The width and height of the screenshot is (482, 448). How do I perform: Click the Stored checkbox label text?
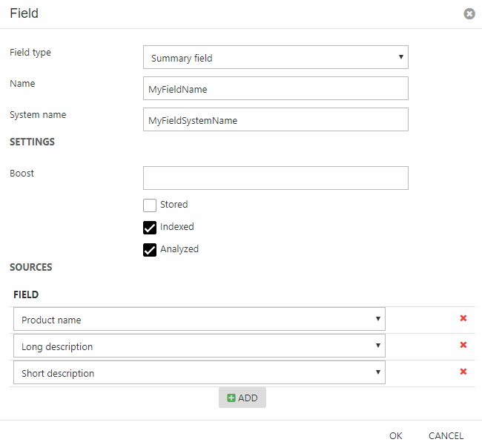coord(174,205)
